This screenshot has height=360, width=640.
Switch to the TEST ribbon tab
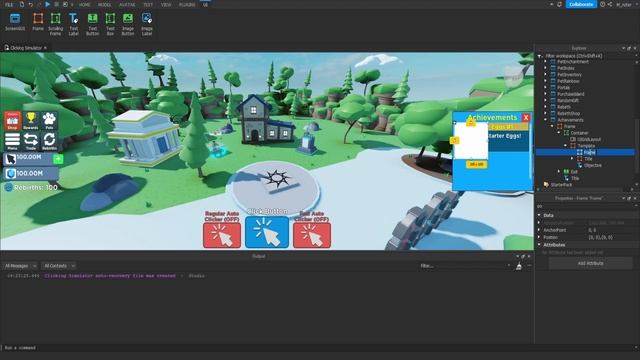[148, 4]
